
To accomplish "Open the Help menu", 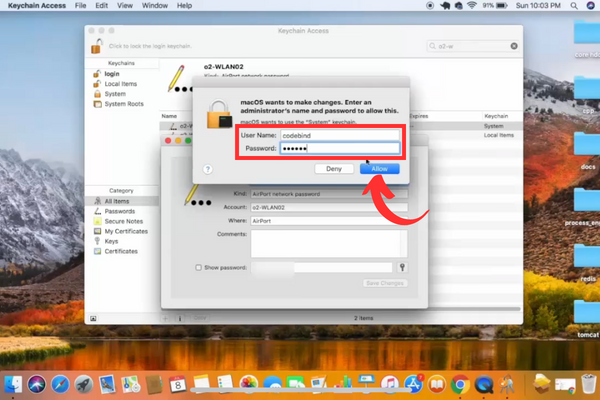I will coord(184,5).
